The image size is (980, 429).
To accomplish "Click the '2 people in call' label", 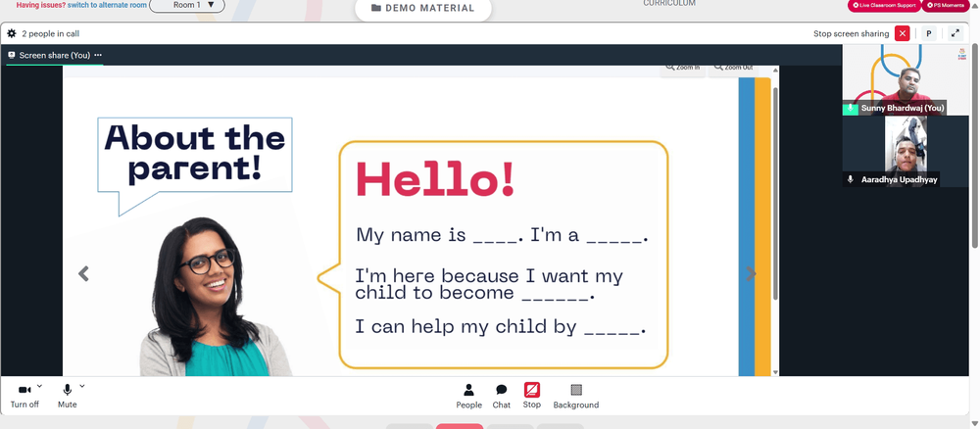I will [x=51, y=33].
